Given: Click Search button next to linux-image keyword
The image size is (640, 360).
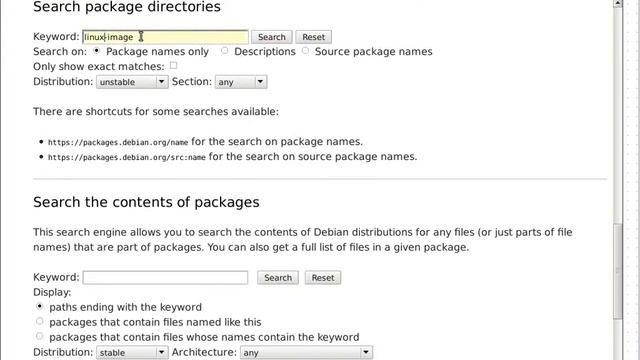Looking at the screenshot, I should pyautogui.click(x=271, y=37).
